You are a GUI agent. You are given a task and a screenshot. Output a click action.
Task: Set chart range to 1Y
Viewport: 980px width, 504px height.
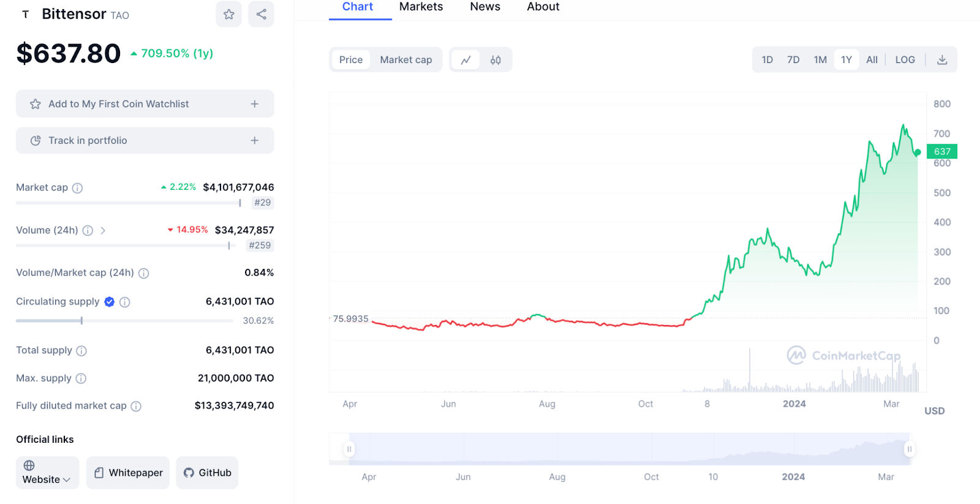pos(846,60)
